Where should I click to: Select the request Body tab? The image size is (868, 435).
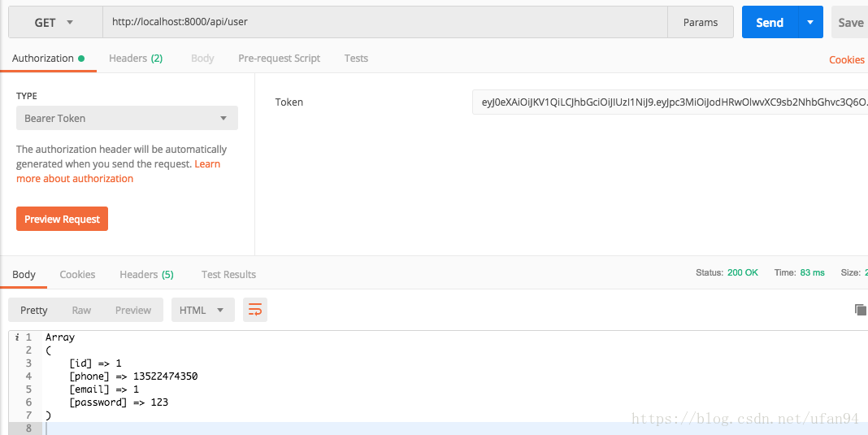click(202, 59)
